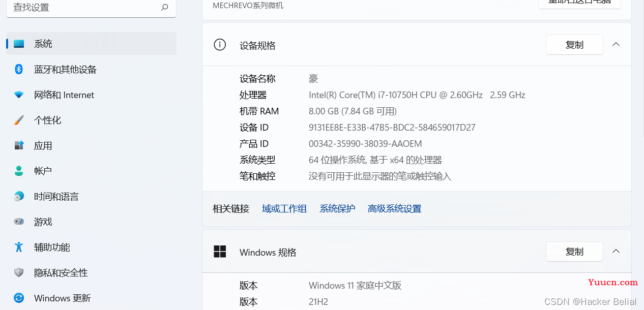Click the 设备规格 section header title

coord(257,45)
